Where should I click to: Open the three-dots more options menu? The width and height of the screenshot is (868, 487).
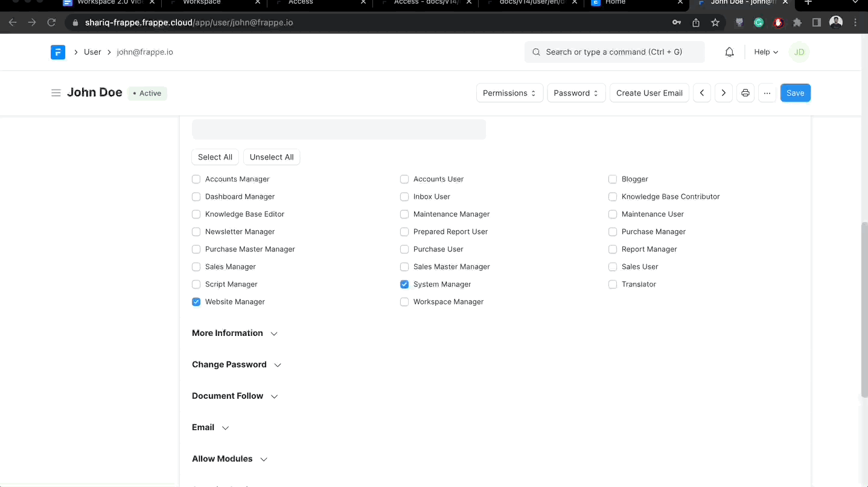[767, 93]
